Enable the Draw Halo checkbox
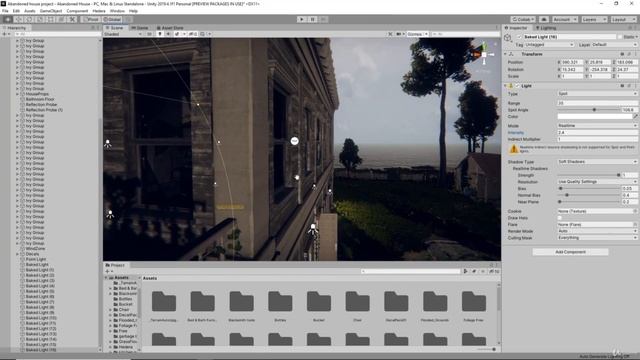The image size is (640, 360). pyautogui.click(x=560, y=218)
